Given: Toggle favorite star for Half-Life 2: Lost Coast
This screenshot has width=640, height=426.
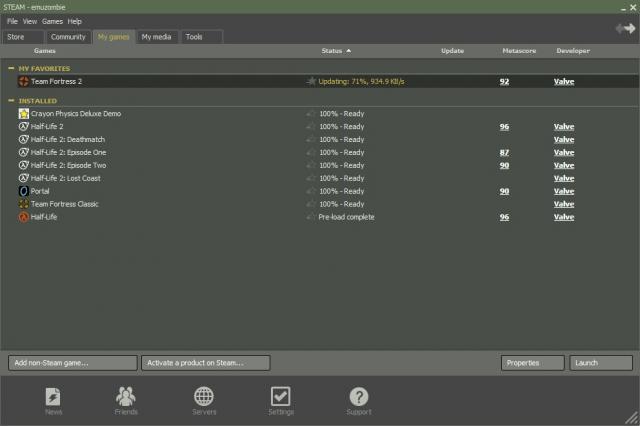Looking at the screenshot, I should [311, 178].
